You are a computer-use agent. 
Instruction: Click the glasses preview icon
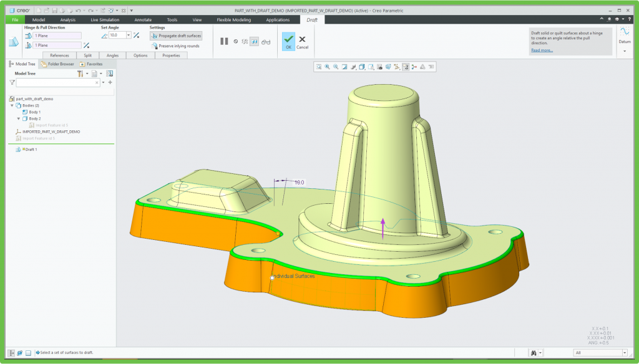[x=266, y=42]
